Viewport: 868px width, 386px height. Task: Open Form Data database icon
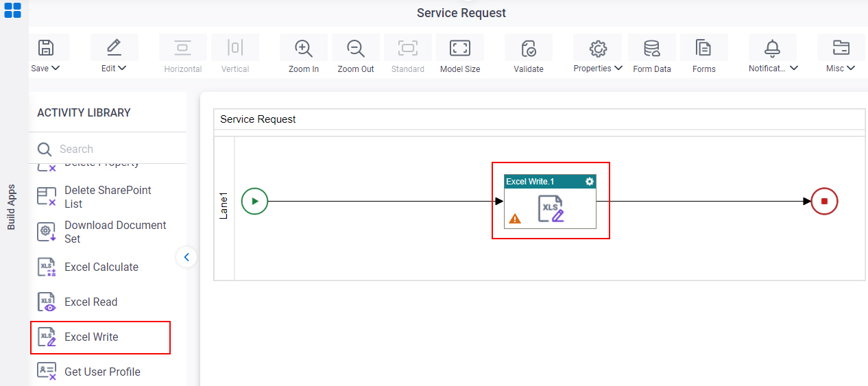tap(652, 48)
